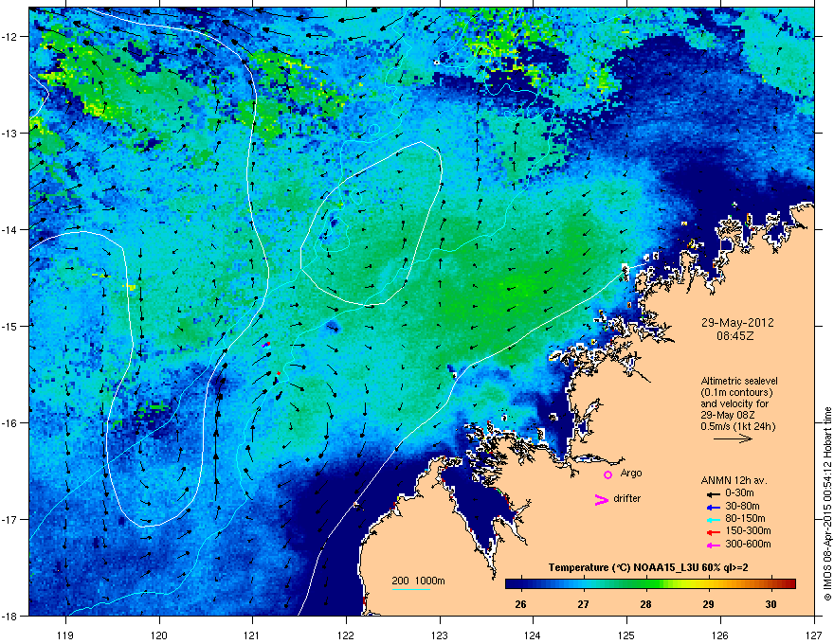Click the '80-150m' depth label

click(745, 519)
